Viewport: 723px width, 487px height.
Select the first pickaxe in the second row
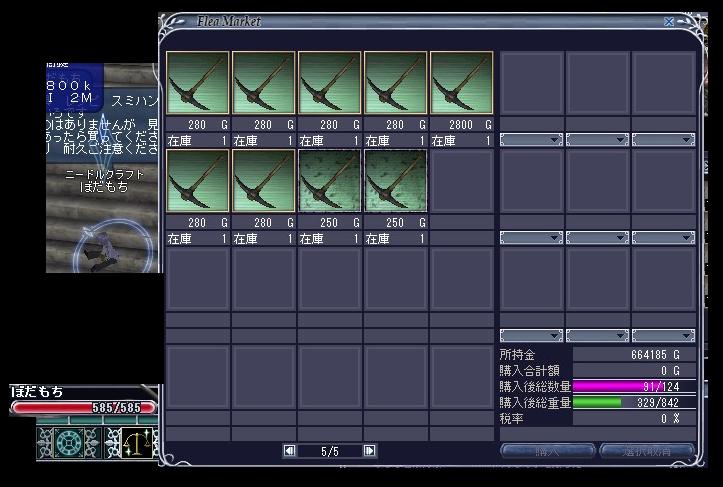pyautogui.click(x=197, y=182)
